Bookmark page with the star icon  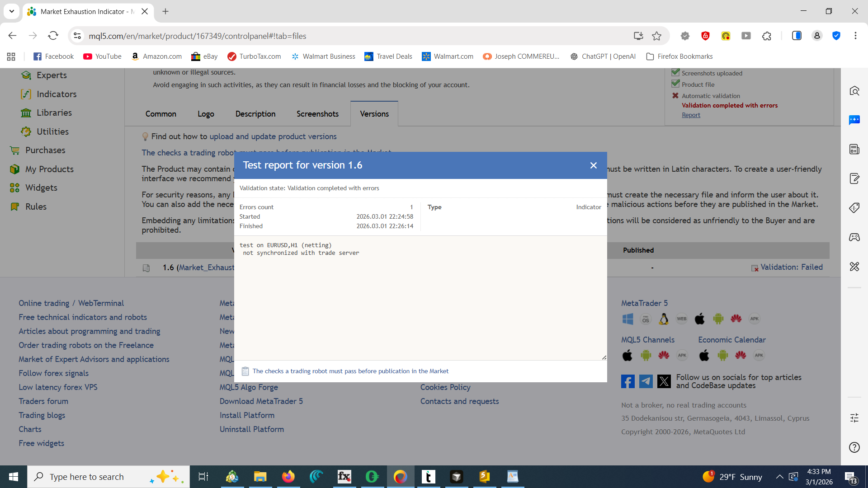click(656, 36)
